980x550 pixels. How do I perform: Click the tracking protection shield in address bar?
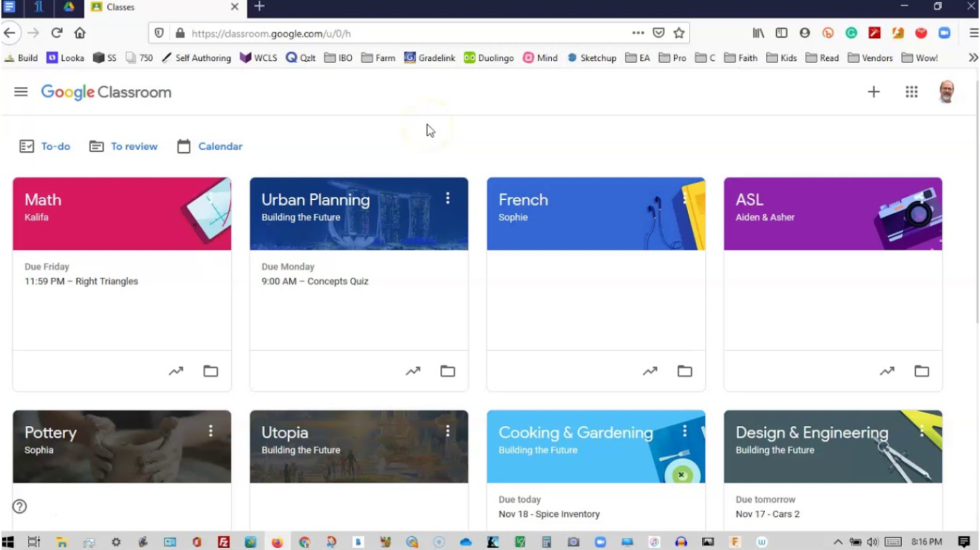point(159,33)
